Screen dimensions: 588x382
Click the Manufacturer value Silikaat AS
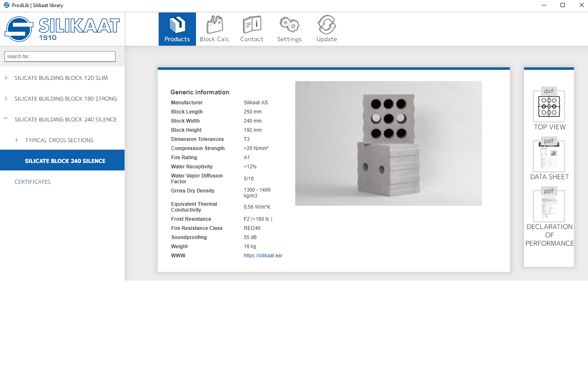[x=256, y=103]
